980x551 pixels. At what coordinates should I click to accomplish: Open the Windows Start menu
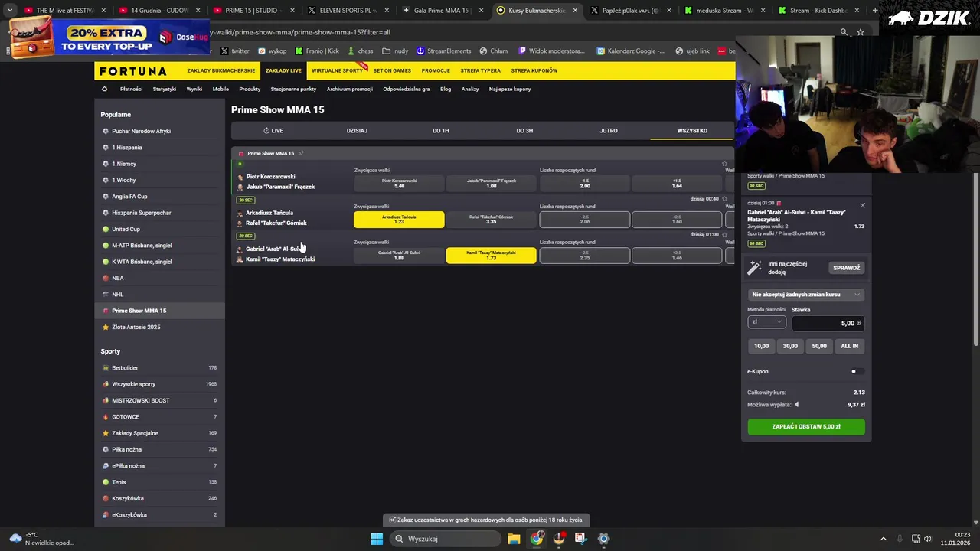(377, 539)
